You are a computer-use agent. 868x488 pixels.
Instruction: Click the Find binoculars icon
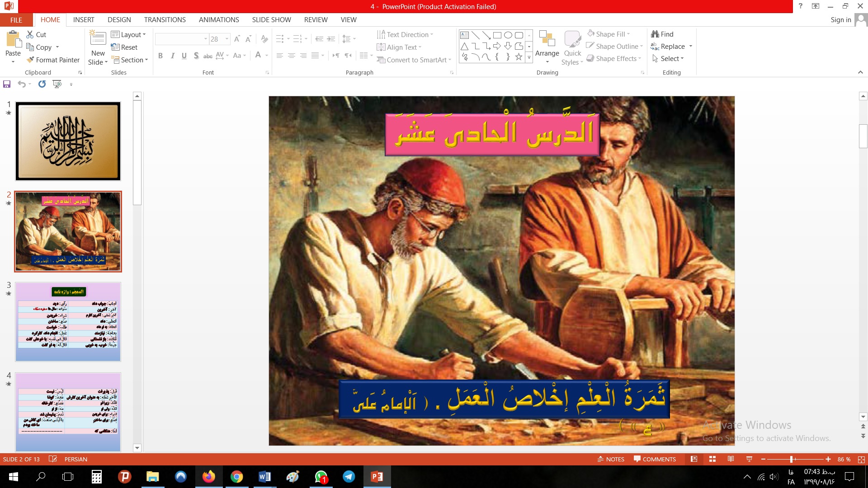point(655,34)
